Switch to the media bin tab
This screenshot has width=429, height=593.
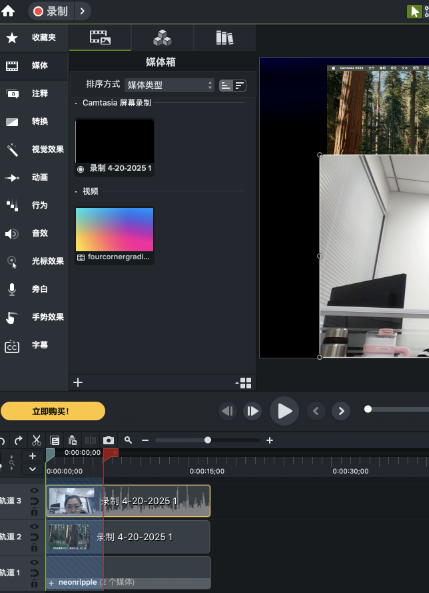click(100, 38)
